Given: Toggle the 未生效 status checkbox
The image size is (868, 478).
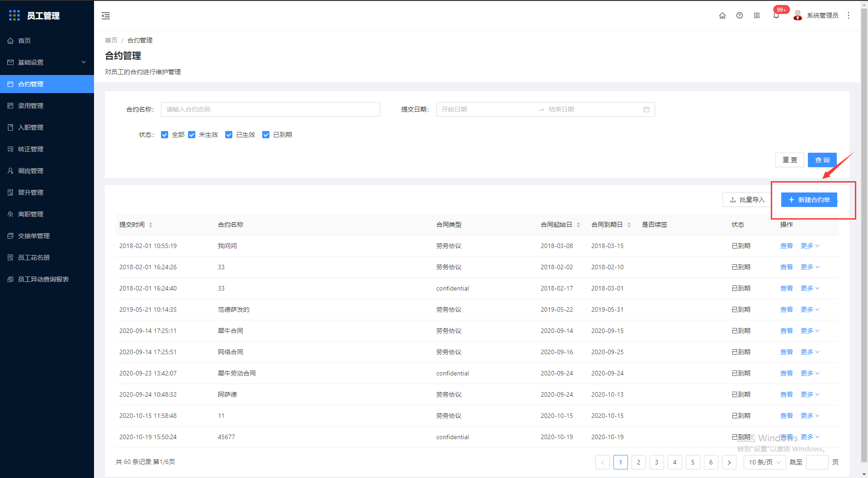Looking at the screenshot, I should pos(192,135).
